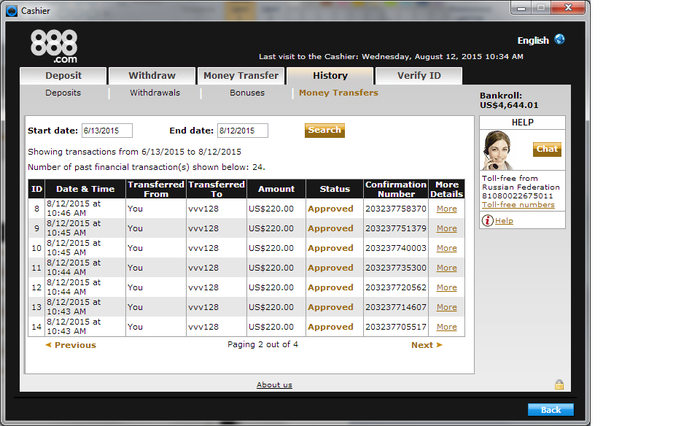Screen dimensions: 700x426
Task: Click the globe language icon
Action: 559,39
